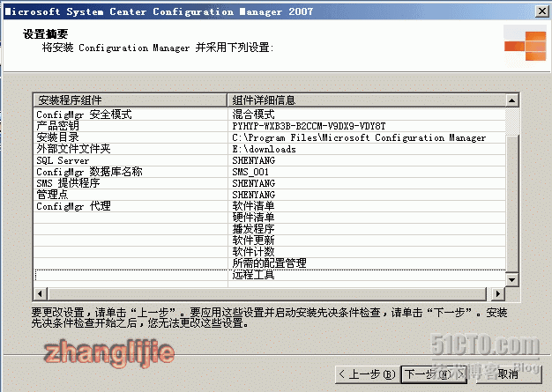
Task: Click the product key PYHYP-WXB3B value
Action: [309, 126]
